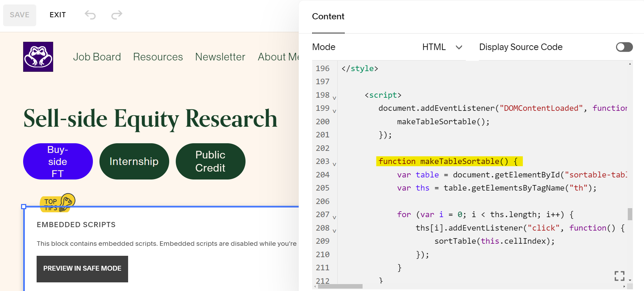Select the Content tab

click(x=328, y=17)
